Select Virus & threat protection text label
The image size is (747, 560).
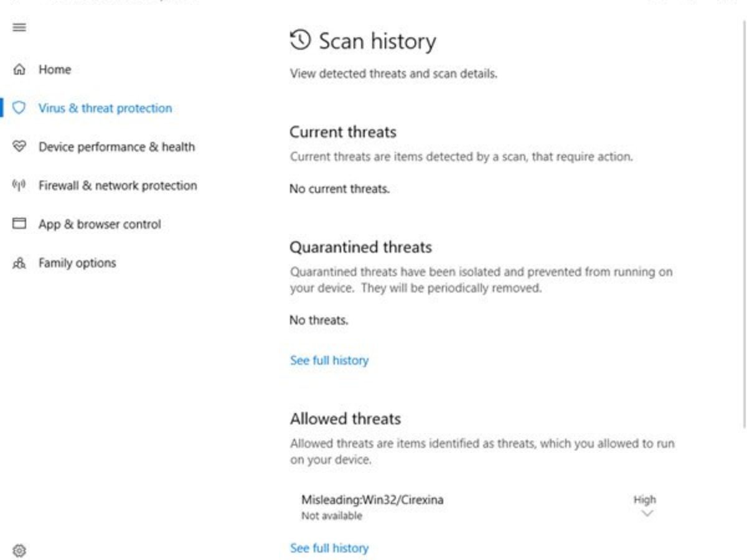pos(105,108)
